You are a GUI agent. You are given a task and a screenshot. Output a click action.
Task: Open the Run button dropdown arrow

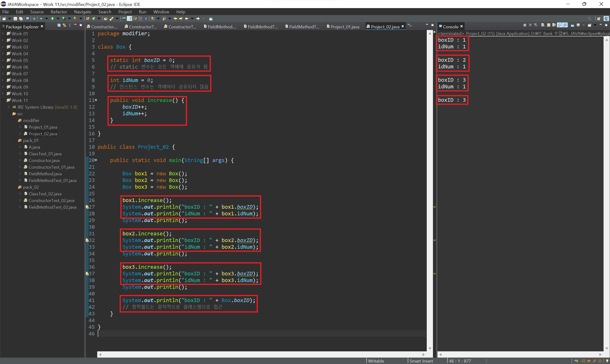click(x=58, y=19)
